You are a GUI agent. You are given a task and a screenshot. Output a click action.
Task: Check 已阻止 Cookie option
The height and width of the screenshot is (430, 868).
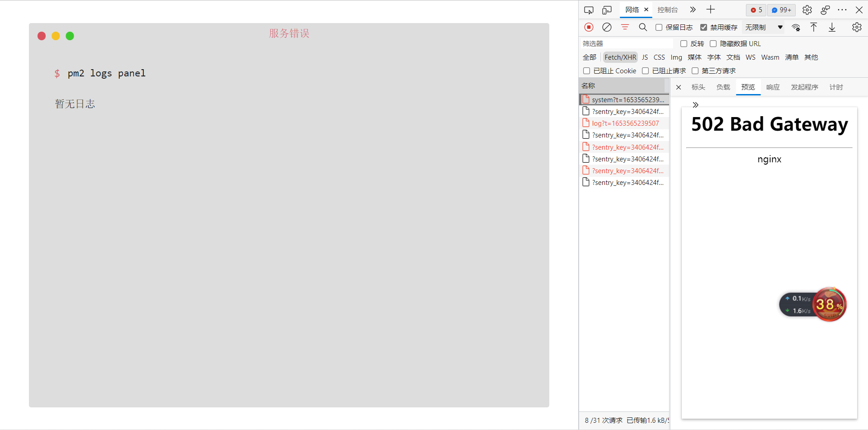pos(586,71)
